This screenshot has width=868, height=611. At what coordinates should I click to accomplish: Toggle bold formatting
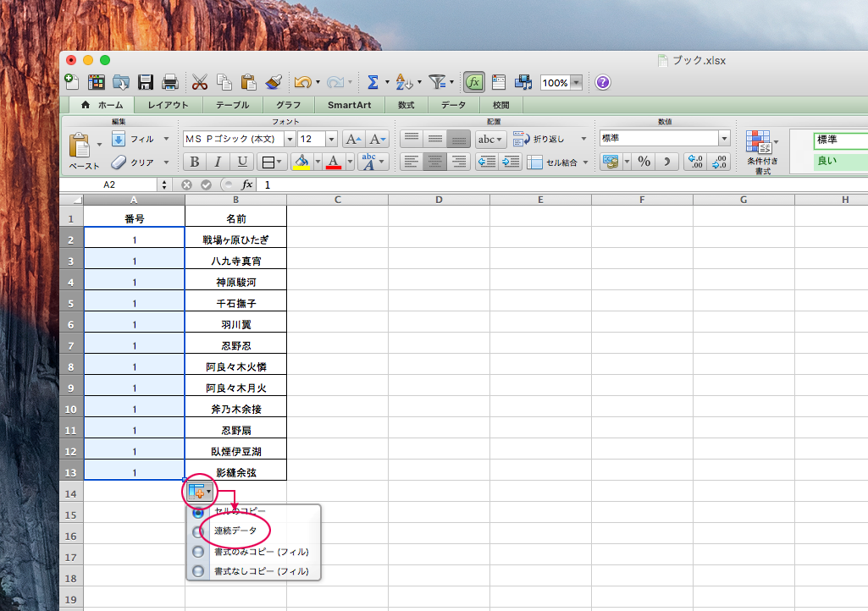(194, 162)
